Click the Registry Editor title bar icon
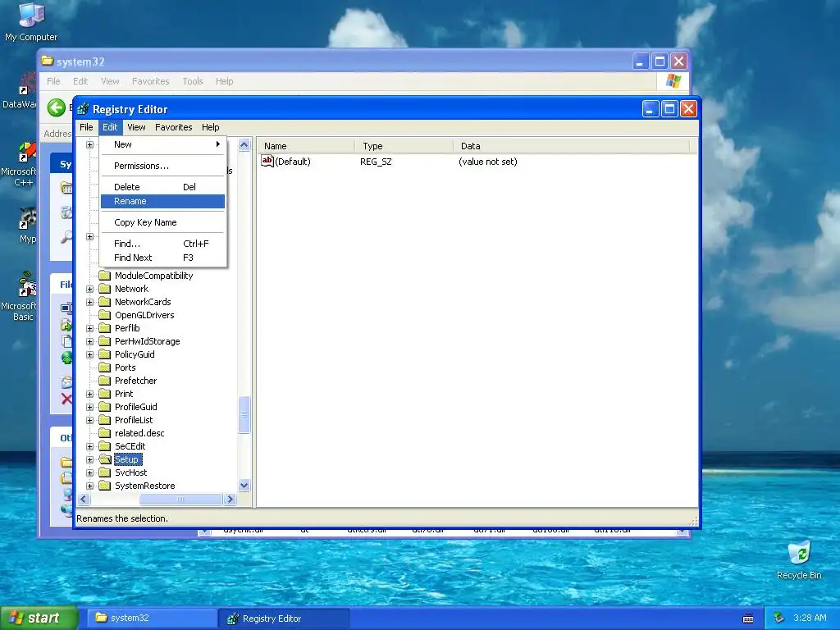The width and height of the screenshot is (840, 630). tap(83, 109)
